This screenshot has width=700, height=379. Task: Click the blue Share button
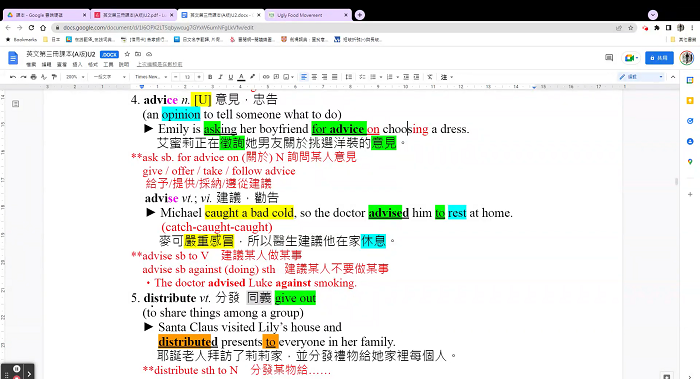pyautogui.click(x=659, y=58)
